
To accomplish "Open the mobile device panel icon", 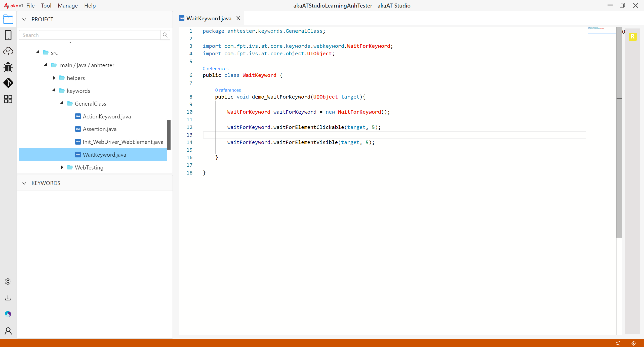I will click(x=8, y=35).
